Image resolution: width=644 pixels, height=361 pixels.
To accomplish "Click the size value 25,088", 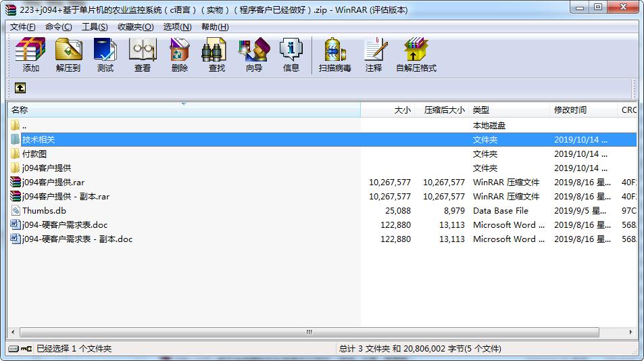I will 398,211.
